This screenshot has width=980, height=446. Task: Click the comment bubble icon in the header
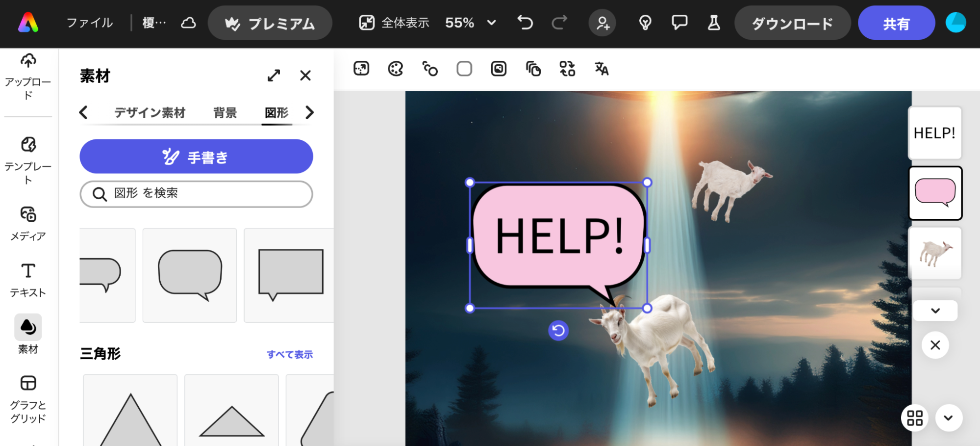(x=679, y=23)
